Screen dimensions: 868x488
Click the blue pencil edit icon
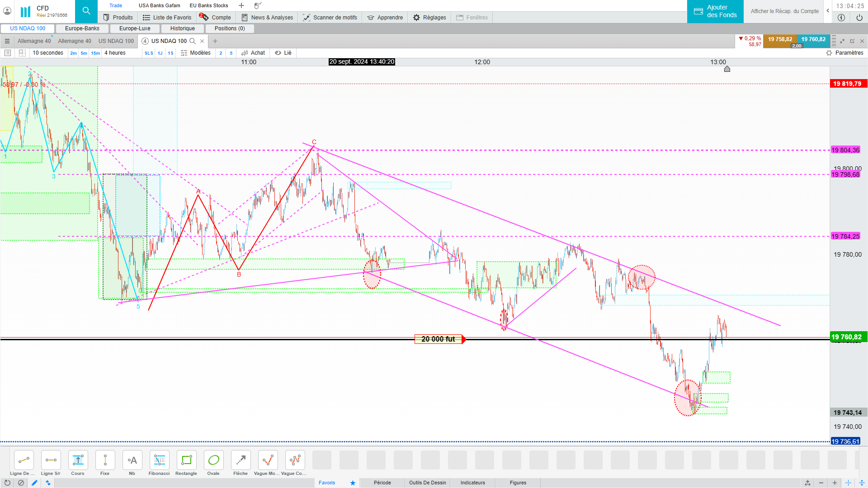pos(34,483)
